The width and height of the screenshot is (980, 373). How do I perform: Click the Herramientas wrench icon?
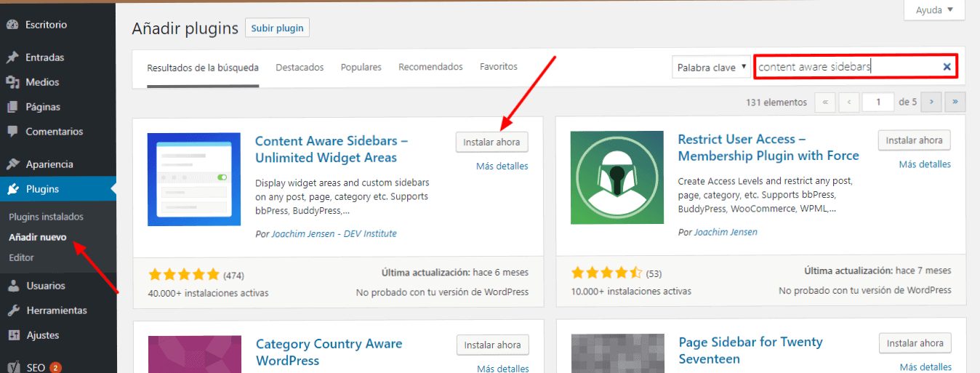(x=12, y=310)
